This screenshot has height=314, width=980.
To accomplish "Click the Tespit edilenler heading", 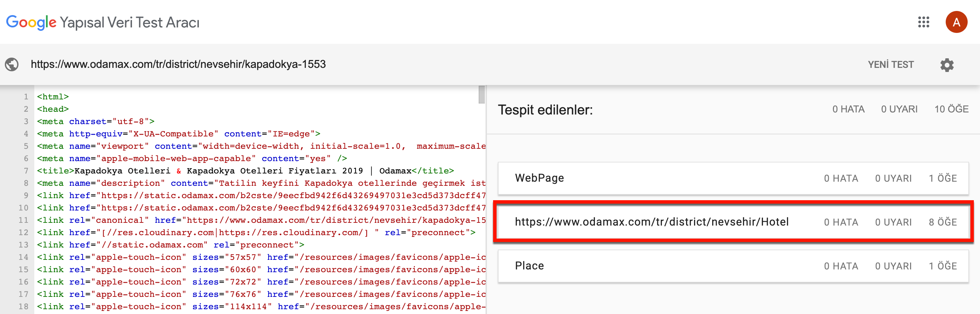I will tap(545, 110).
